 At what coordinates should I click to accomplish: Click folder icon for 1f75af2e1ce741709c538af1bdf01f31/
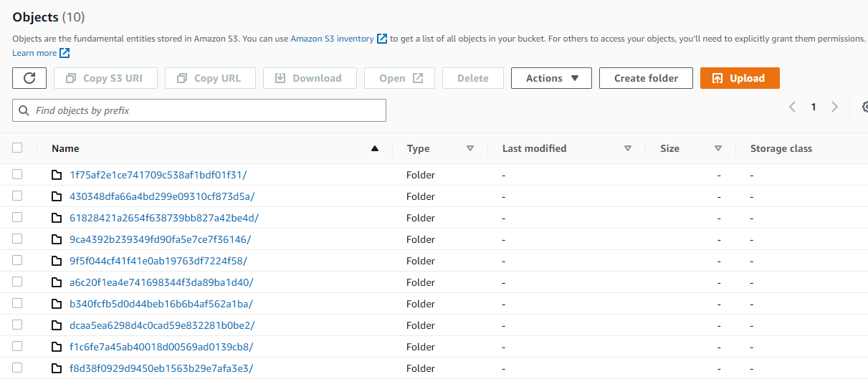[x=57, y=175]
